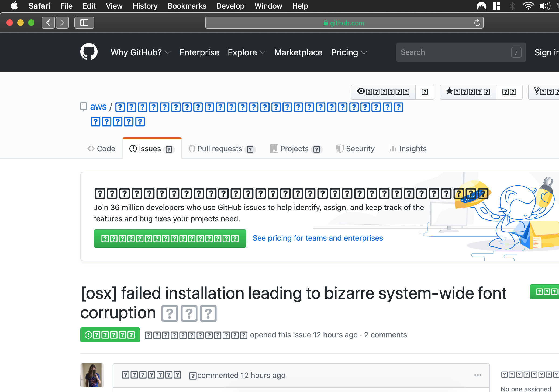Watch the repository with the eye button
The height and width of the screenshot is (392, 559).
(x=383, y=92)
